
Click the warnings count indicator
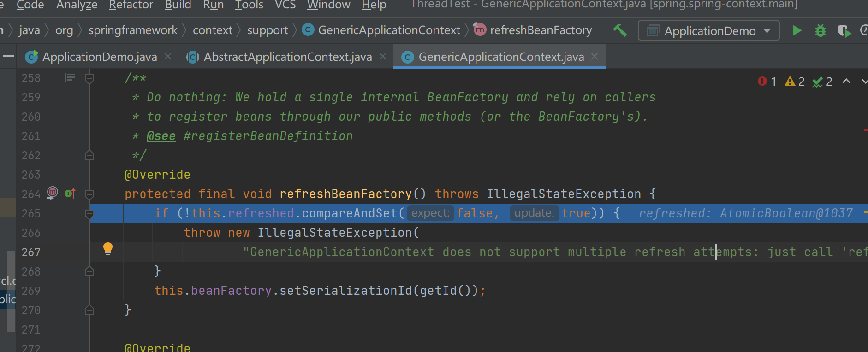coord(795,82)
